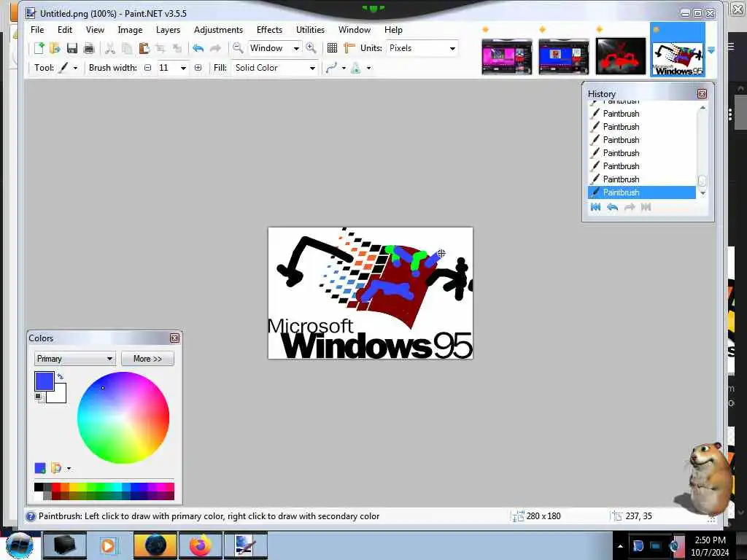Toggle the rulers icon
The height and width of the screenshot is (560, 747).
coord(349,48)
